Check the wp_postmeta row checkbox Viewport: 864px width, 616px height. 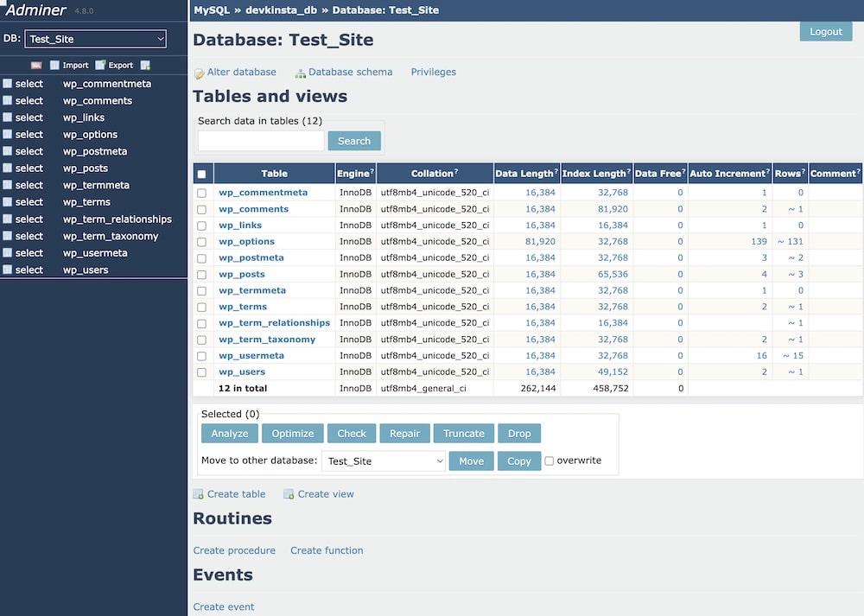point(201,258)
